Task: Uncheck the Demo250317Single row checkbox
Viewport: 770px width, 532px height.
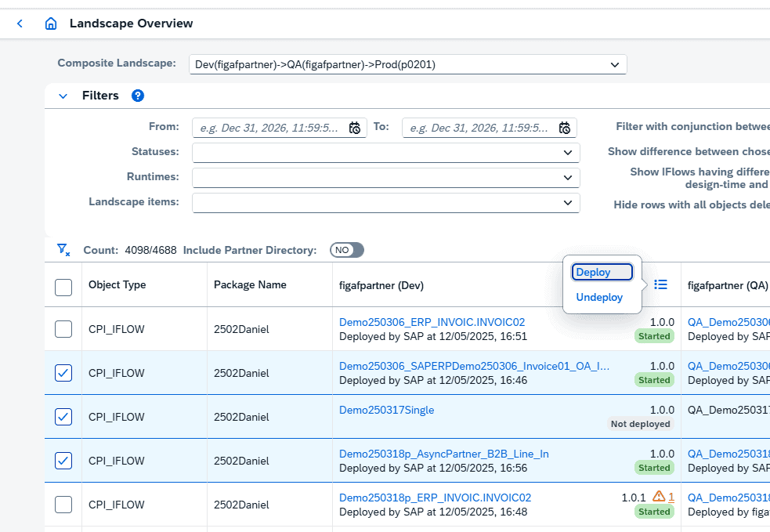Action: [63, 417]
